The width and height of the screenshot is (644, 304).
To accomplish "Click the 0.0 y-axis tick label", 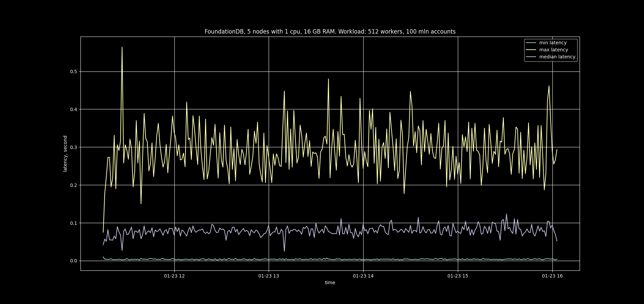I will click(x=73, y=261).
